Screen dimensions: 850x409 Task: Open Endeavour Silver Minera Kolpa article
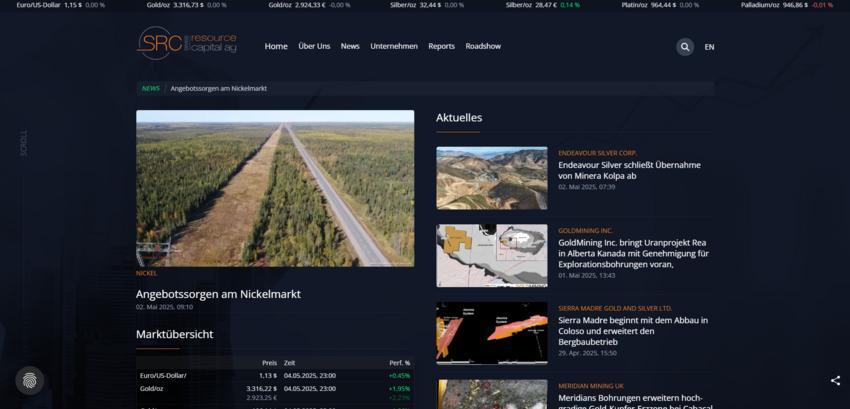point(629,170)
